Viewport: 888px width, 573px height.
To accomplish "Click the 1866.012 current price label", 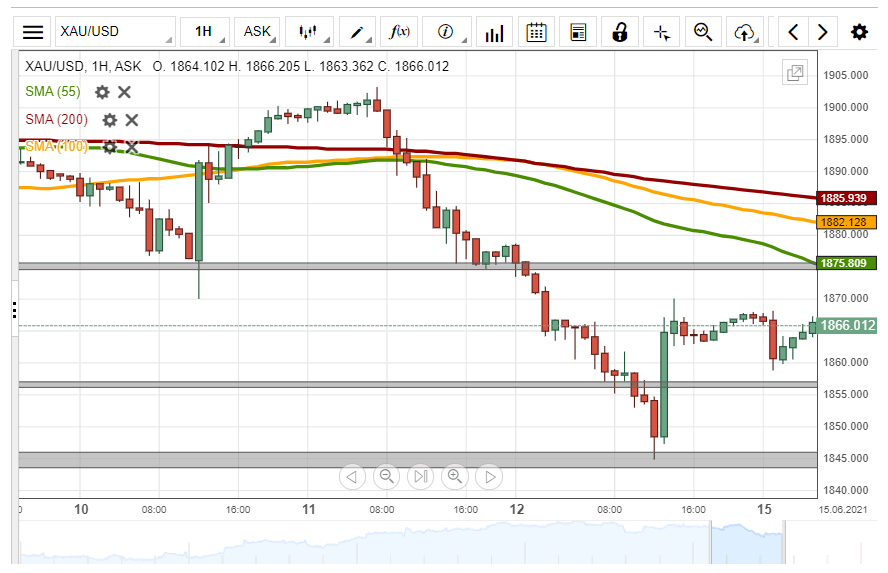I will point(846,326).
